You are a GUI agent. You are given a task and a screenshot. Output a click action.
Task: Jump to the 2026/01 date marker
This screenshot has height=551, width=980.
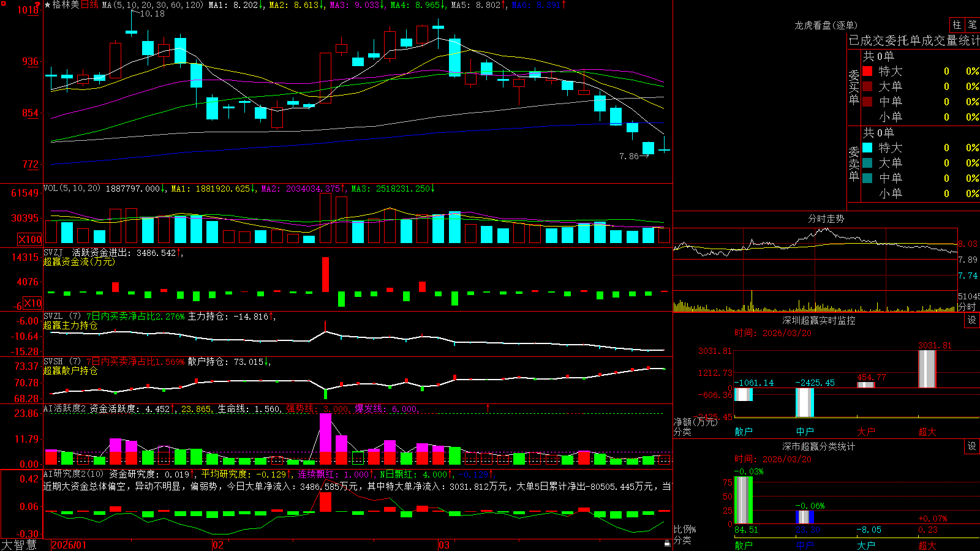pos(69,545)
